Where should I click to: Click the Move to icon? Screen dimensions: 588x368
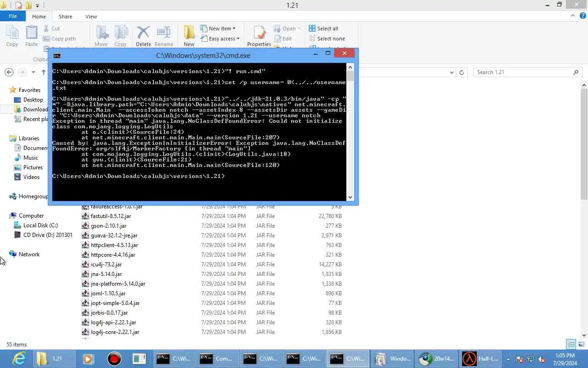point(101,36)
